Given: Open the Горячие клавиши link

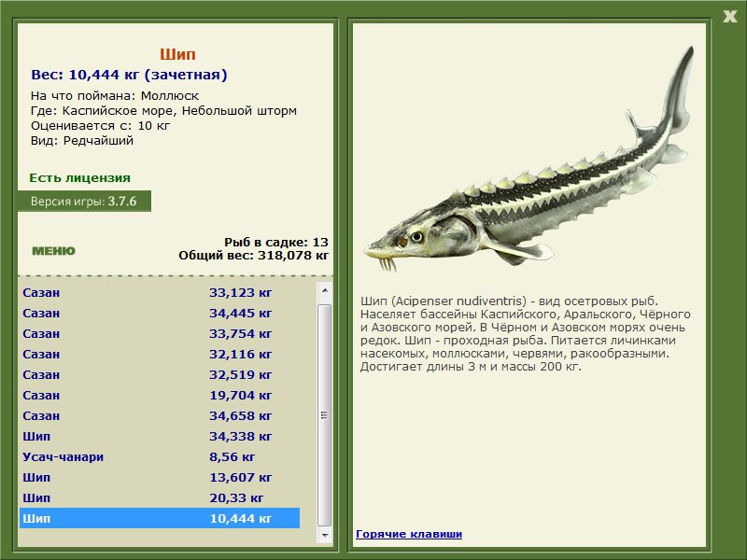Looking at the screenshot, I should point(409,534).
